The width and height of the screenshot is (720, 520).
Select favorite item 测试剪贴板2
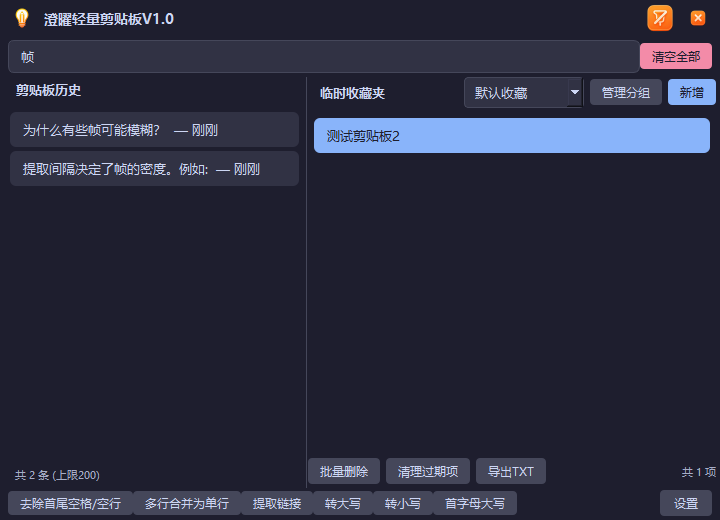coord(512,136)
